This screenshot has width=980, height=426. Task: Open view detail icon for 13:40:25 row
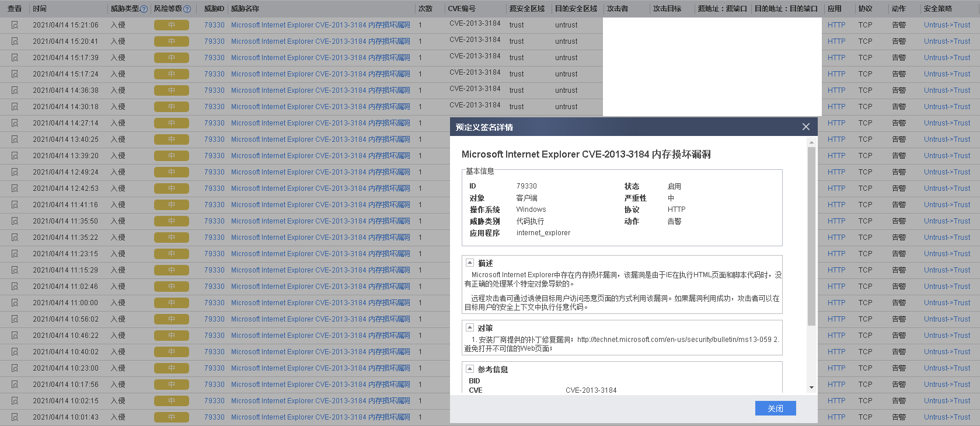[15, 139]
